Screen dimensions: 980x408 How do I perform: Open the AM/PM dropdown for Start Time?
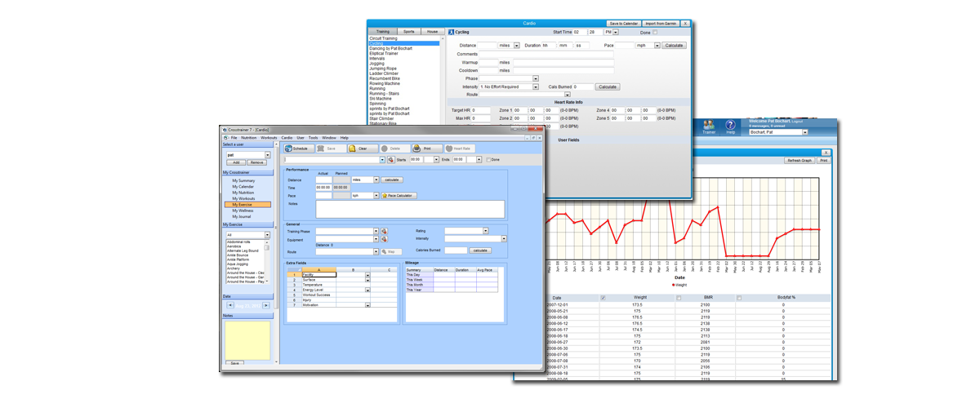click(x=615, y=32)
